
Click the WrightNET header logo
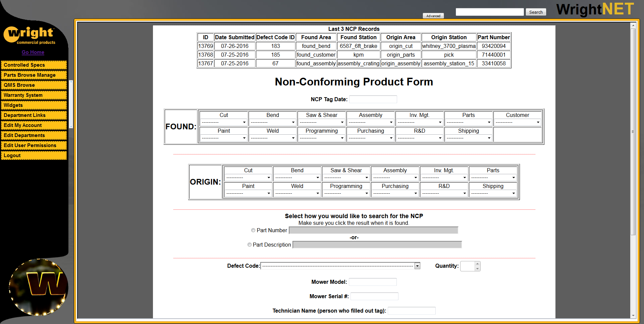[595, 9]
